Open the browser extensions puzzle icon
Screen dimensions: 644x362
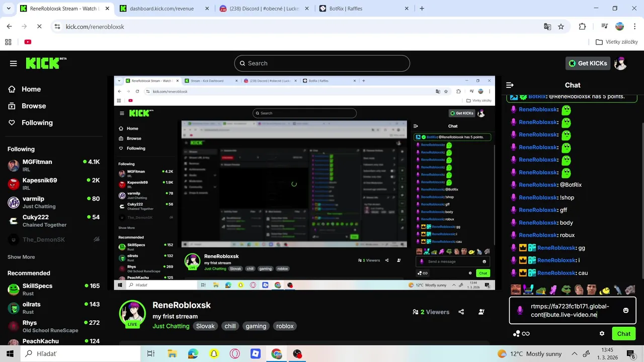pos(583,27)
